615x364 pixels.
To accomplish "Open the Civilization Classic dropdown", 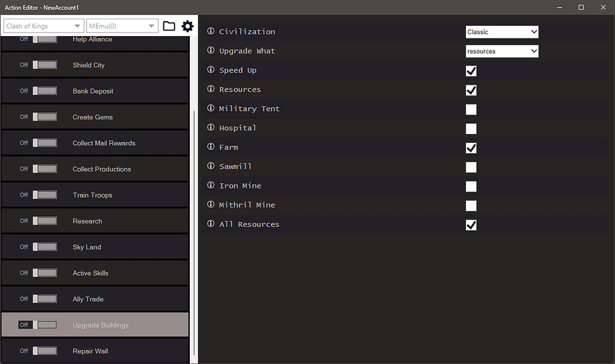I will (x=502, y=32).
